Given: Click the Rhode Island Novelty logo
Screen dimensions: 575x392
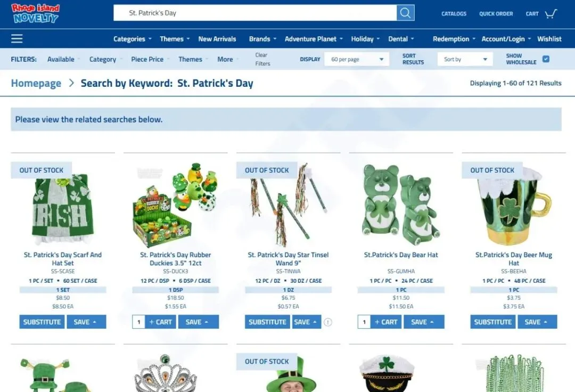Looking at the screenshot, I should [x=35, y=13].
